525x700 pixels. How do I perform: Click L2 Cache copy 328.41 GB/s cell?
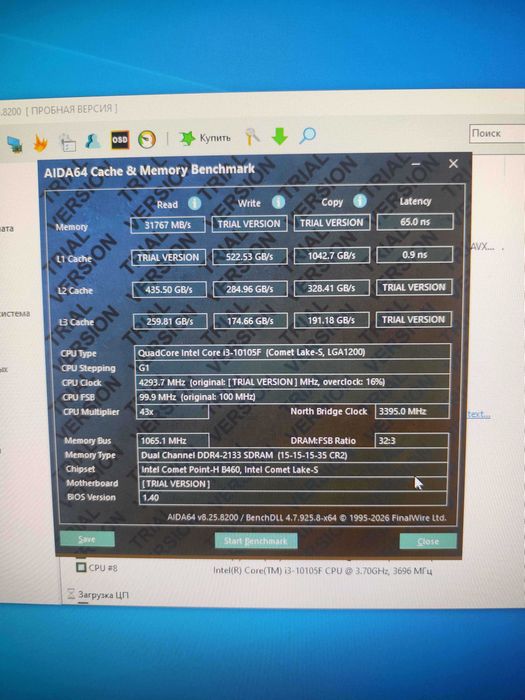332,288
